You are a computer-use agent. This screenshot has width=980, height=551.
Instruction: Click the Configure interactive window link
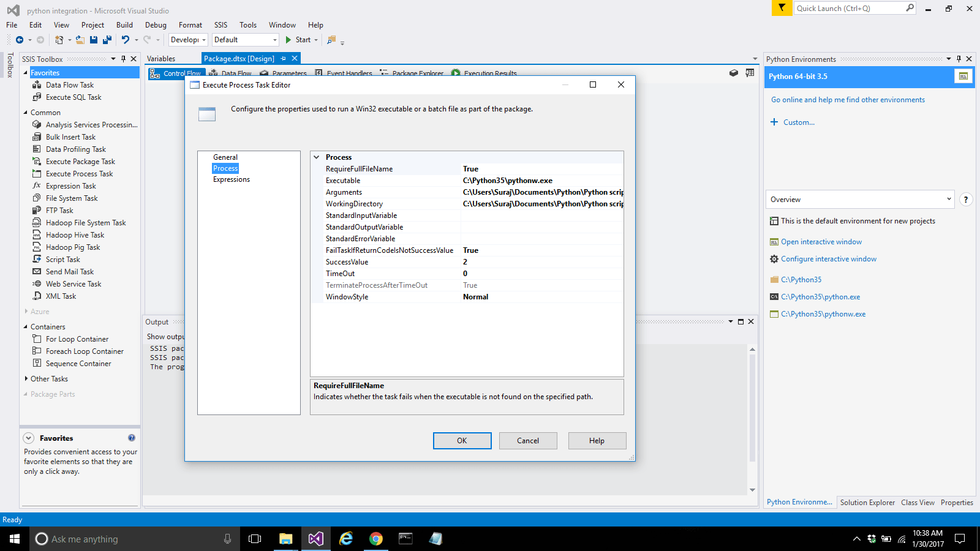pos(829,259)
